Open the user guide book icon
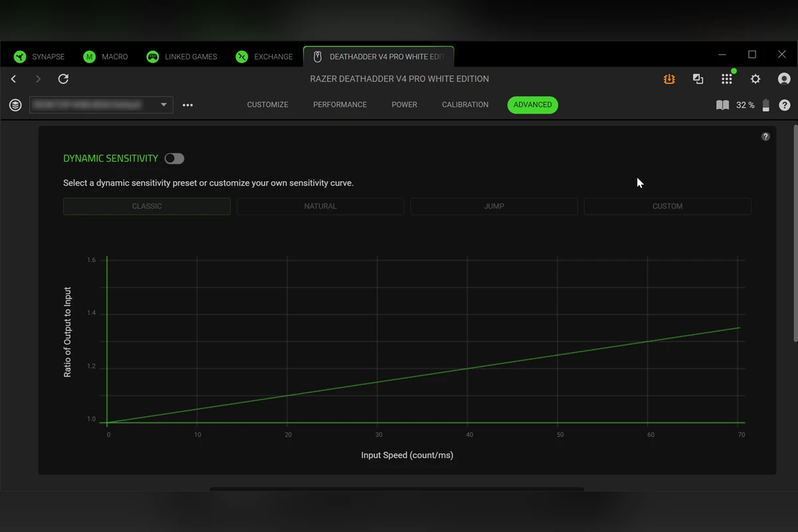 722,105
